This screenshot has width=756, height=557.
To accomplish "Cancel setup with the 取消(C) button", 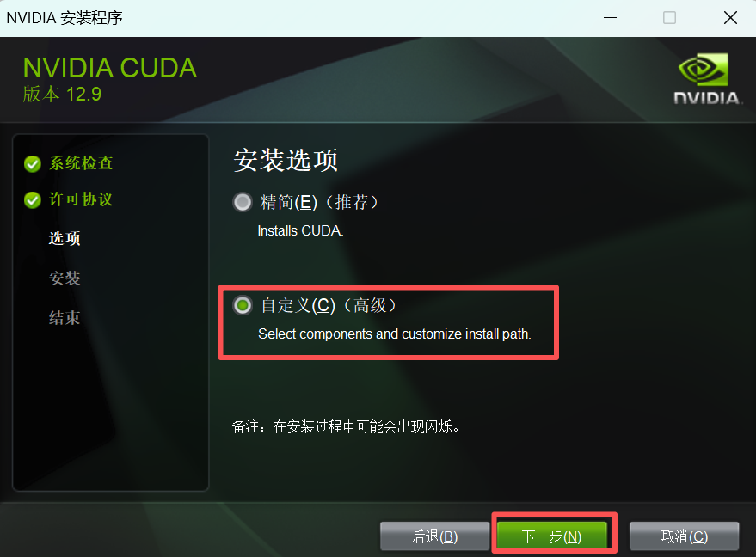I will (x=684, y=536).
